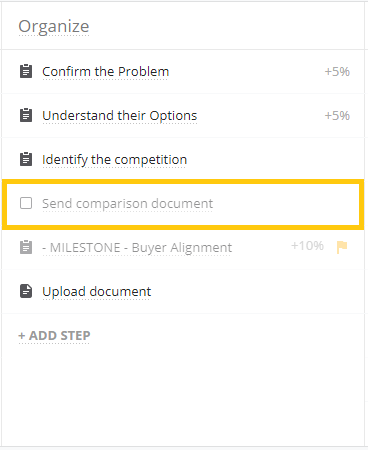Viewport: 368px width, 450px height.
Task: Open the Understand their Options step
Action: [x=120, y=116]
